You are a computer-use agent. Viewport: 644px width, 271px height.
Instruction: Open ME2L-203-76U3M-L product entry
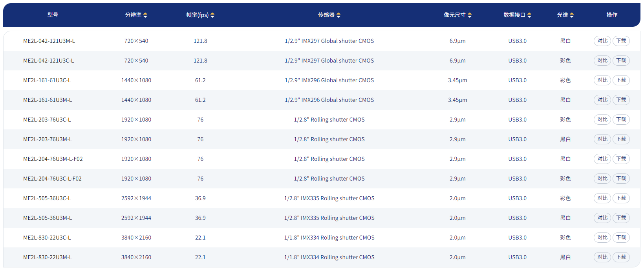point(48,139)
